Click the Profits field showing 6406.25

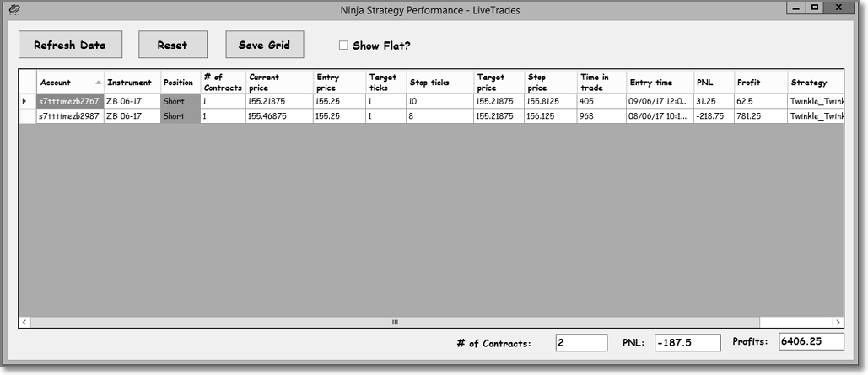click(811, 342)
